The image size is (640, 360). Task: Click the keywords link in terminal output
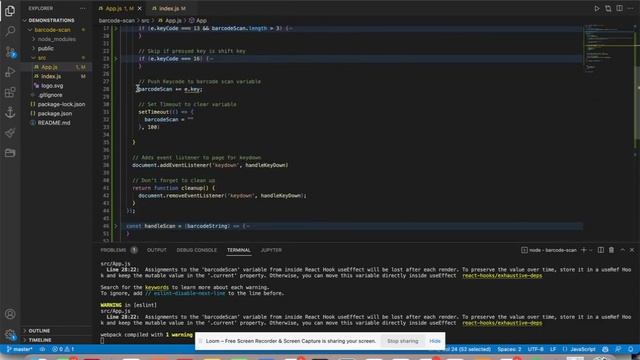tap(157, 287)
